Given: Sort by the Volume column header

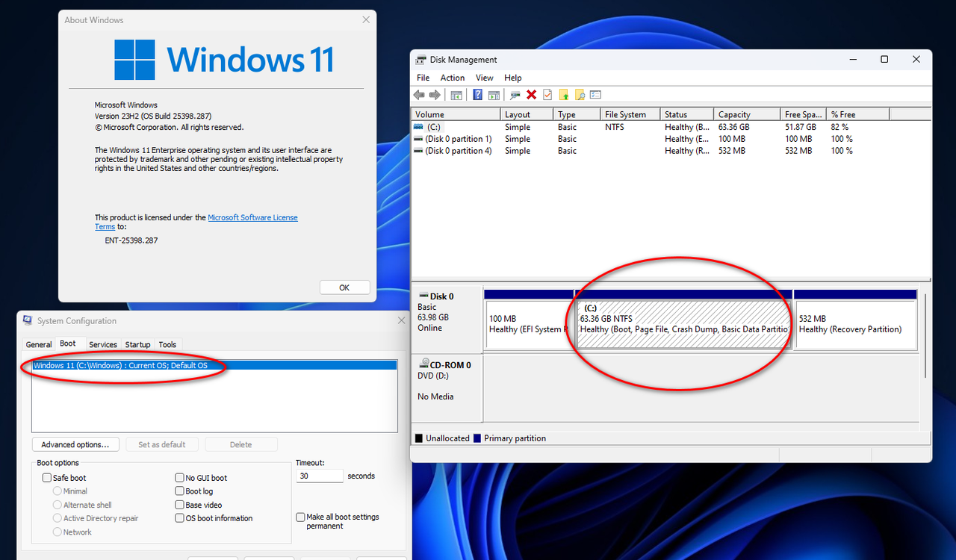Looking at the screenshot, I should pos(456,114).
